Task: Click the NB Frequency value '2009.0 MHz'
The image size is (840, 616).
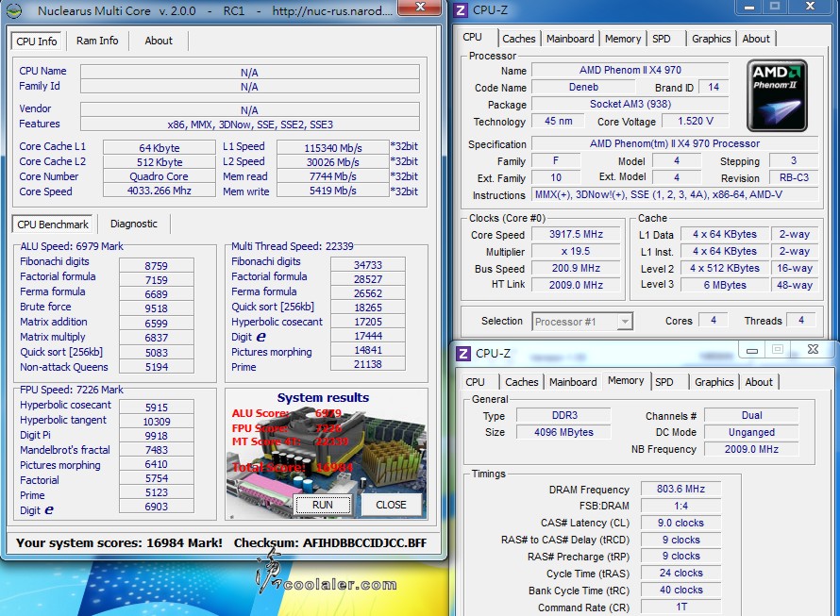Action: pyautogui.click(x=751, y=449)
